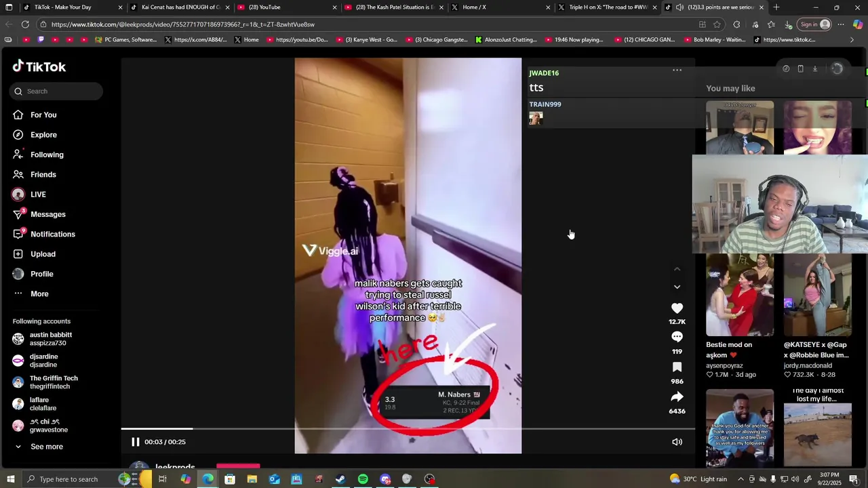Viewport: 868px width, 488px height.
Task: Open the Upload page
Action: 43,254
